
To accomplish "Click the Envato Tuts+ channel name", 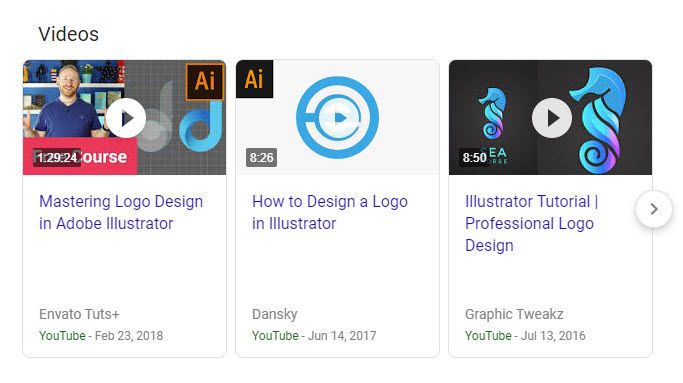I will (79, 314).
